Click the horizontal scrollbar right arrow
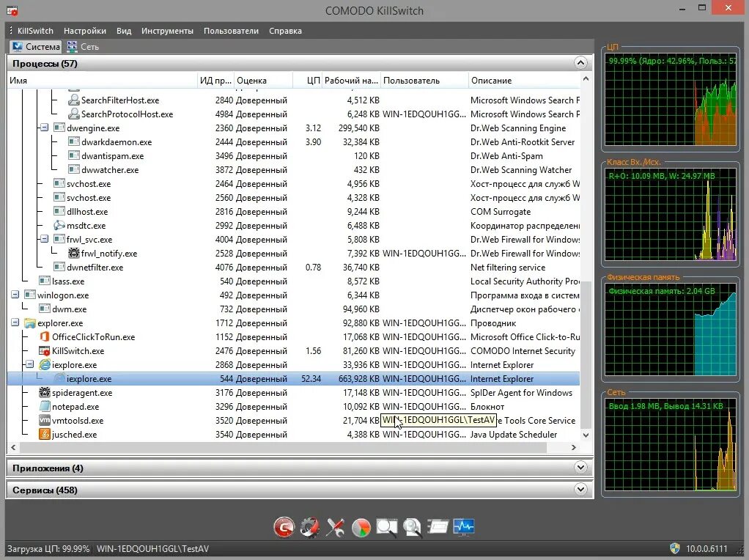The width and height of the screenshot is (749, 560). pyautogui.click(x=574, y=447)
